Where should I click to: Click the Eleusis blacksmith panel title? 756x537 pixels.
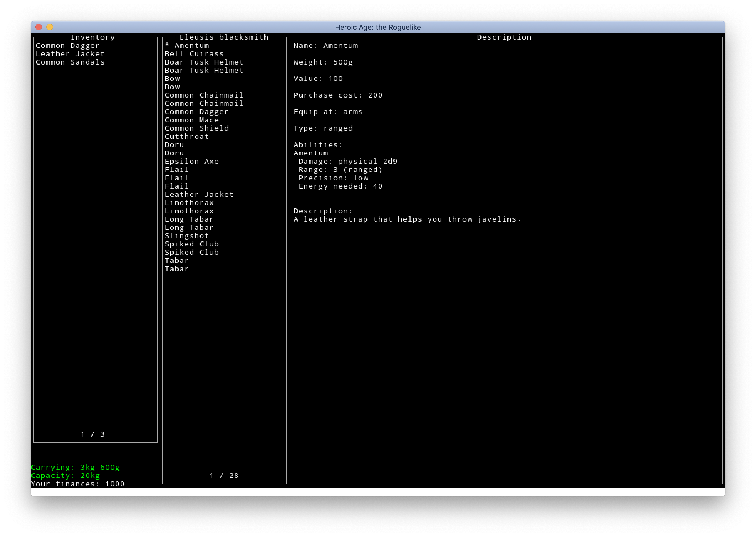pyautogui.click(x=224, y=37)
